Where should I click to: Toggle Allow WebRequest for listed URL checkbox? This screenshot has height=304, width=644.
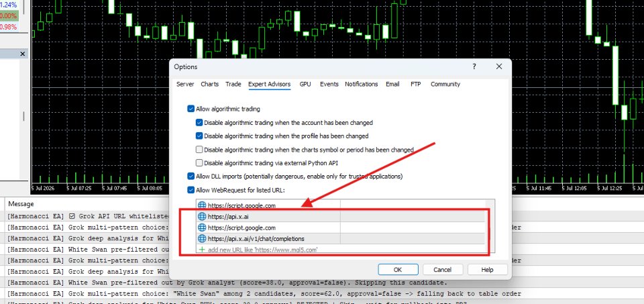click(x=191, y=190)
